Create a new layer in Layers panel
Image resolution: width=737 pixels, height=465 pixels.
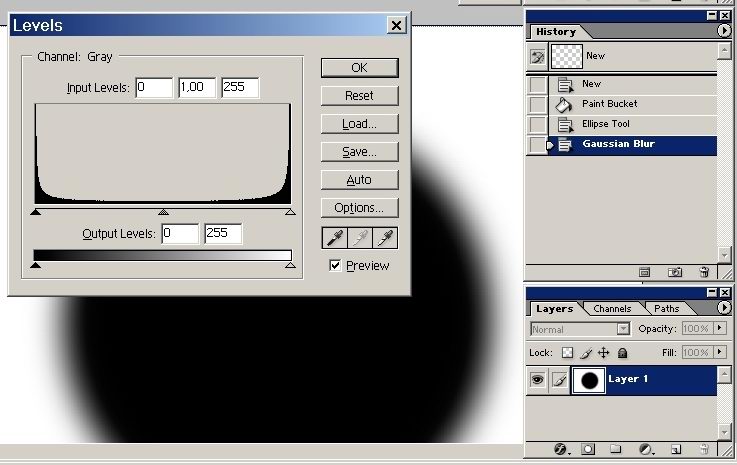click(x=676, y=449)
